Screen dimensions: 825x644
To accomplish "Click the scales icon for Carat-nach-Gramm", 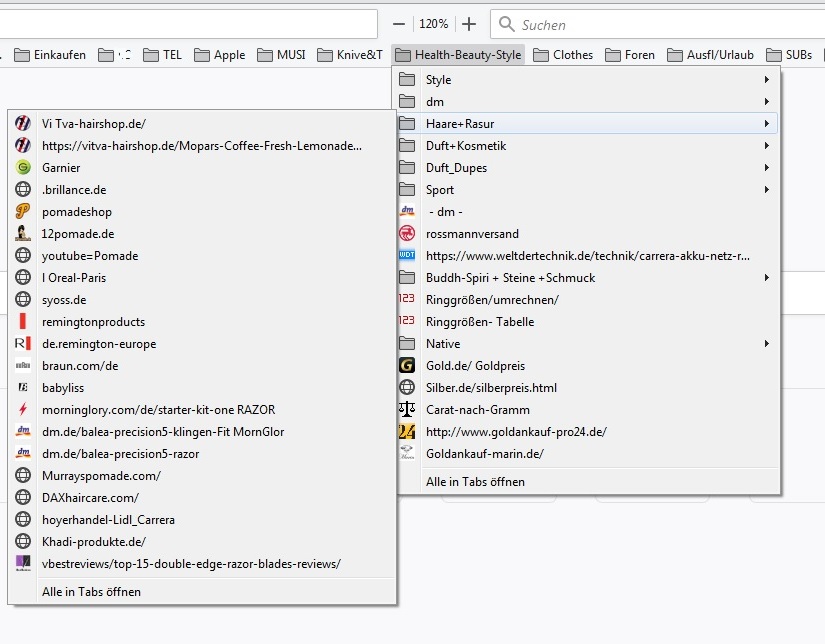I will (x=407, y=409).
